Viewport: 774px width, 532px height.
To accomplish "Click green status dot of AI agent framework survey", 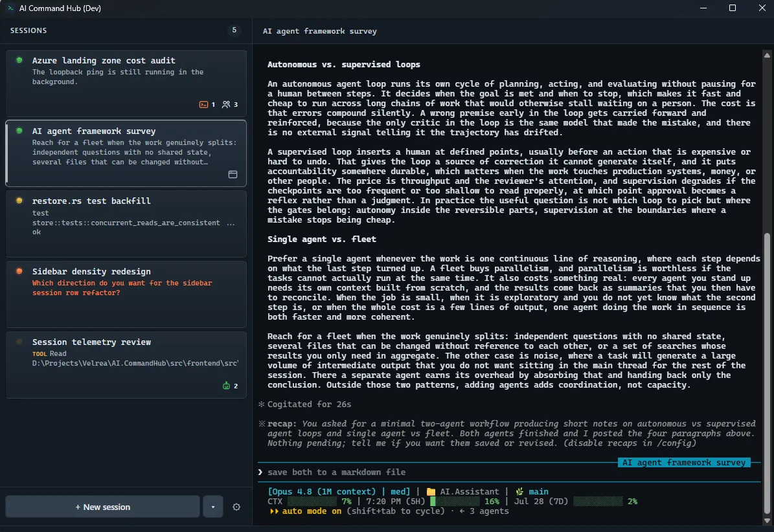I will point(19,131).
